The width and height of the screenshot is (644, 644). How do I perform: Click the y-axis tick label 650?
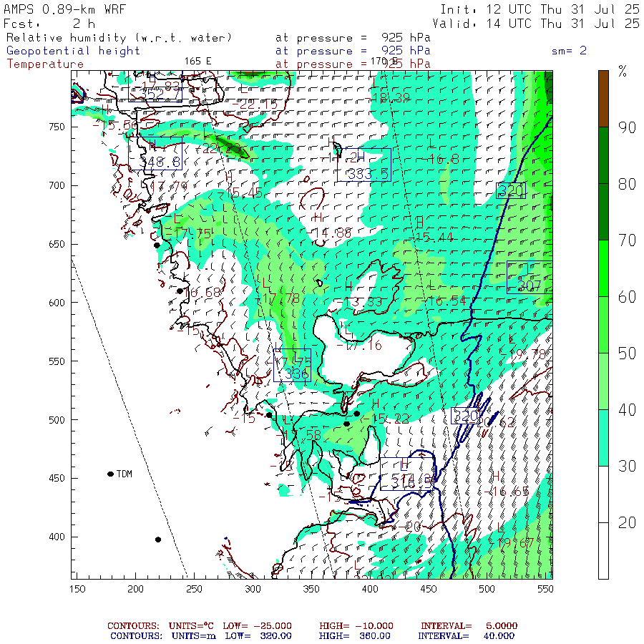point(57,244)
